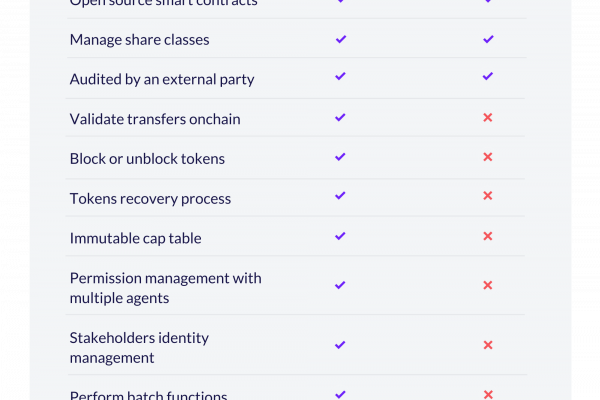Viewport: 600px width, 400px height.
Task: Click red cross for Perform batch functions
Action: [488, 394]
